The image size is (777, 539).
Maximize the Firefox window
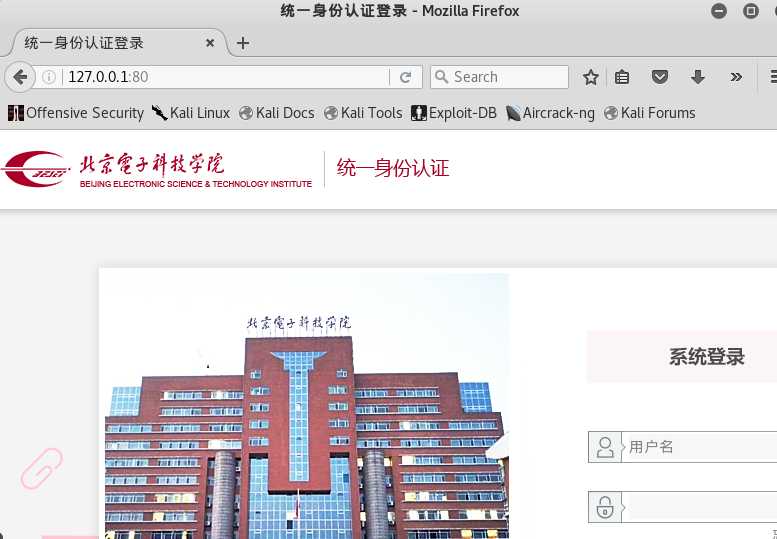pyautogui.click(x=751, y=10)
